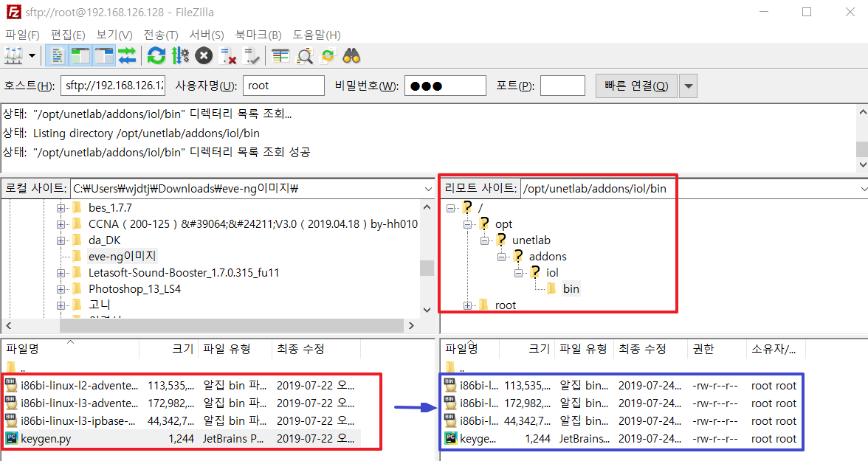Image resolution: width=868 pixels, height=461 pixels.
Task: Collapse the remote iol folder
Action: coord(518,273)
